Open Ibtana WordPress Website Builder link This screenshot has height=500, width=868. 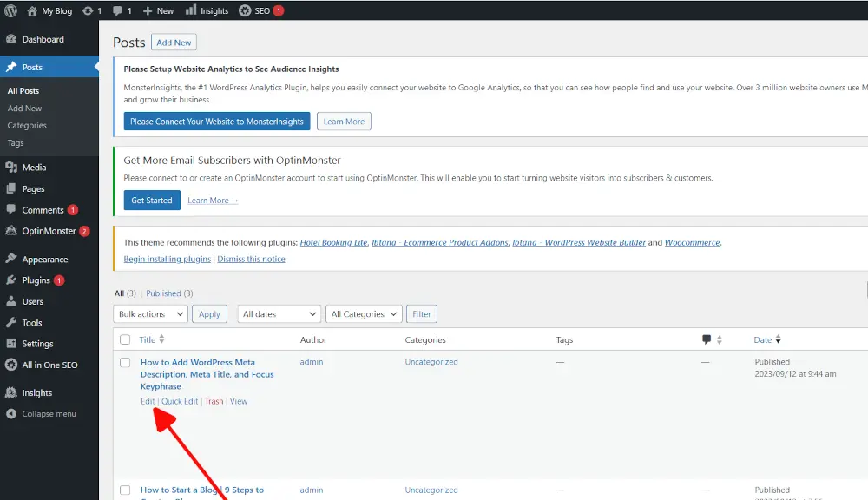(x=578, y=242)
